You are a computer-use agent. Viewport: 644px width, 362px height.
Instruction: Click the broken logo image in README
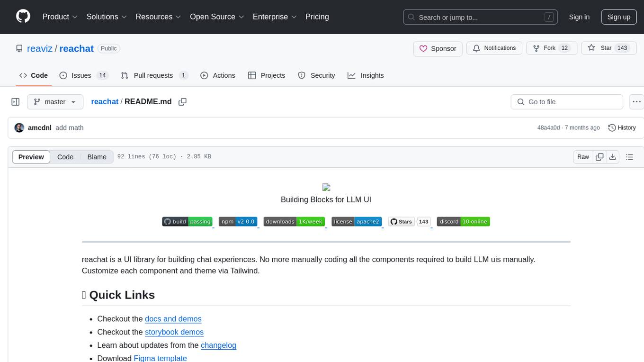click(326, 187)
